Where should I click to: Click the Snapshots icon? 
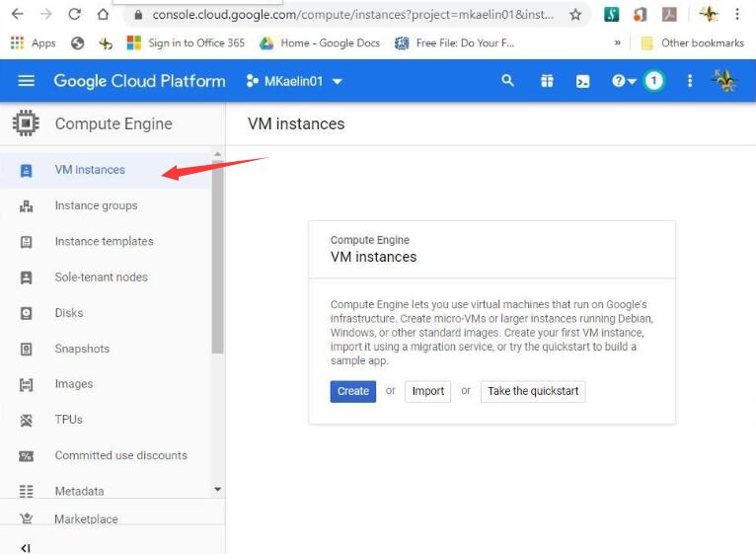coord(26,349)
